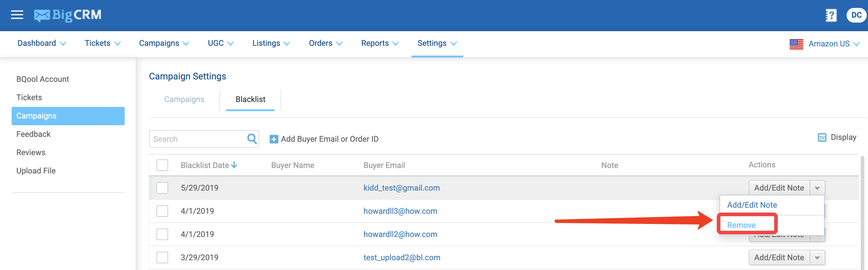
Task: Open Reviews in the sidebar
Action: tap(31, 152)
